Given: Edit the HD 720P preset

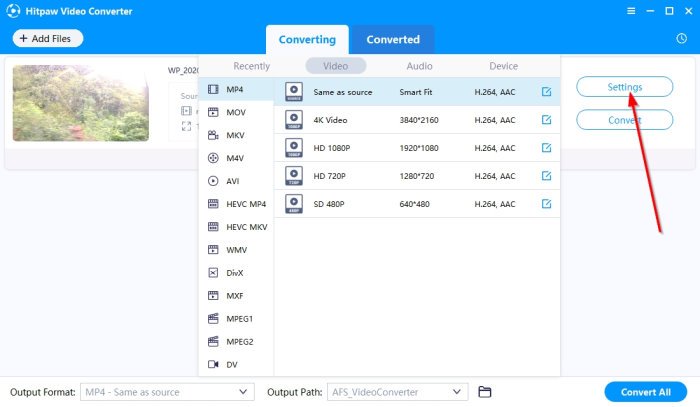Looking at the screenshot, I should (546, 176).
